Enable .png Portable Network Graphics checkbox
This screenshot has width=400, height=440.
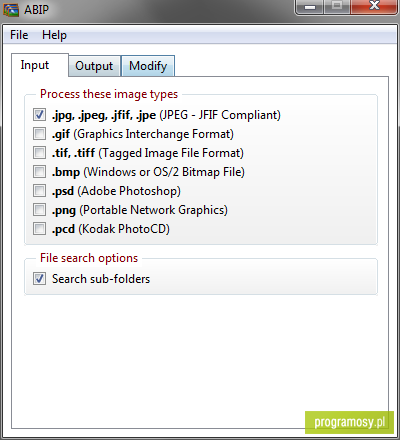click(39, 210)
